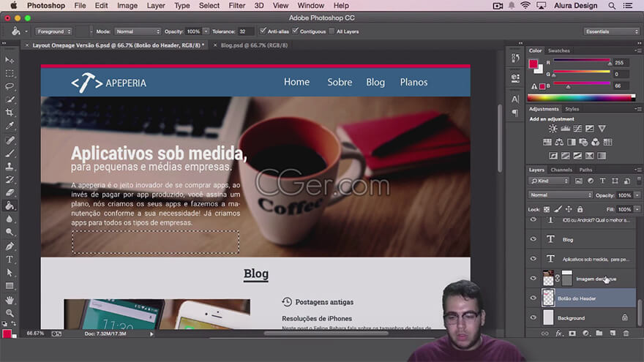Add a Curves adjustment
644x362 pixels.
click(x=577, y=129)
